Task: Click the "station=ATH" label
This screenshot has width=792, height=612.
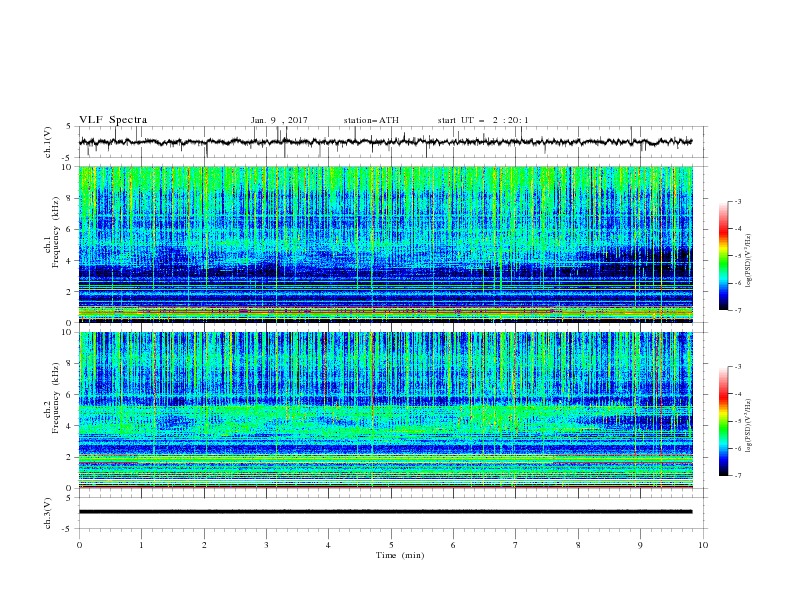Action: tap(371, 120)
